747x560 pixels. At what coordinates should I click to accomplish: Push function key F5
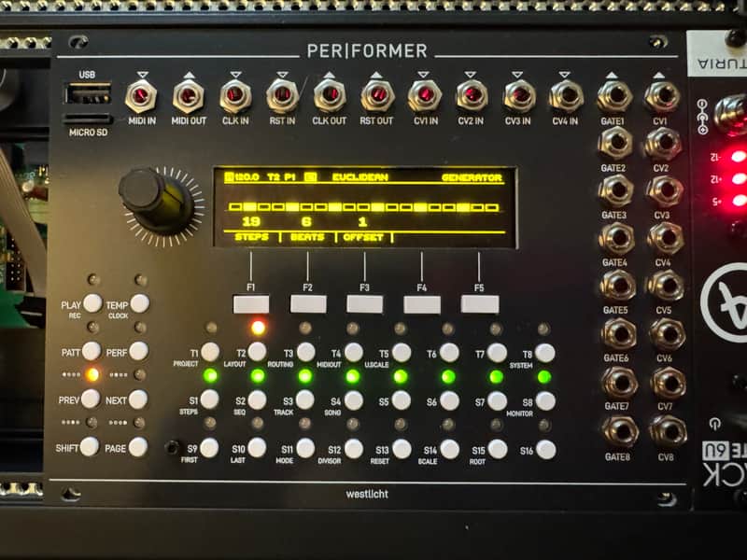(x=480, y=305)
